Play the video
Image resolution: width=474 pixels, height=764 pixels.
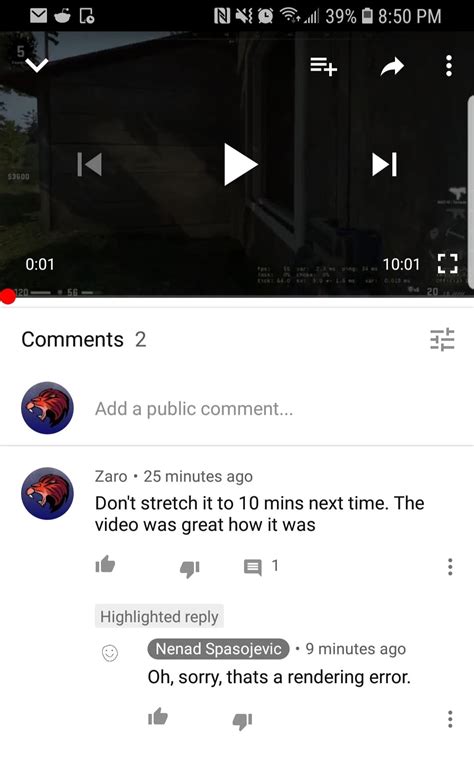pyautogui.click(x=240, y=165)
